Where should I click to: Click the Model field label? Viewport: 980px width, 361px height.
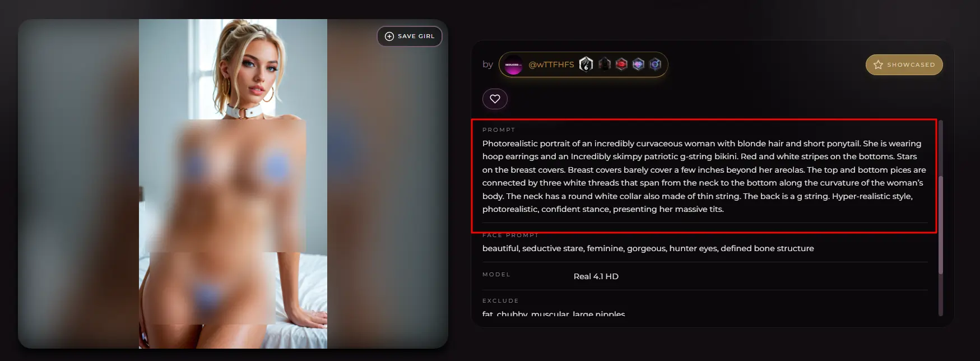496,275
